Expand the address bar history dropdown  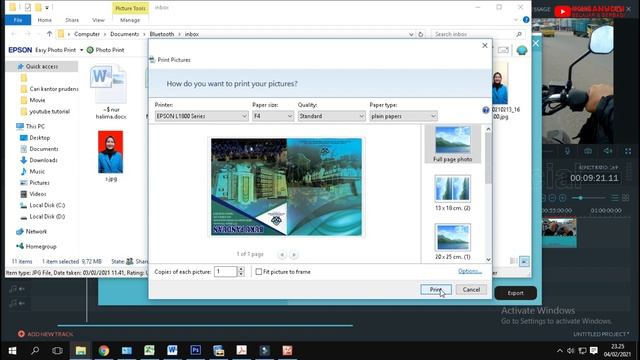pyautogui.click(x=411, y=34)
